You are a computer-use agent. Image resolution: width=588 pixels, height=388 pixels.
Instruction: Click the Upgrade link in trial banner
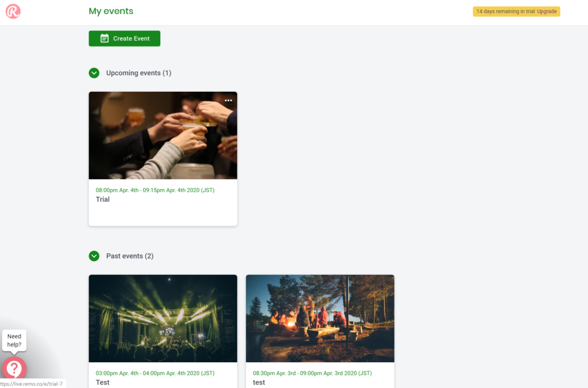[547, 11]
